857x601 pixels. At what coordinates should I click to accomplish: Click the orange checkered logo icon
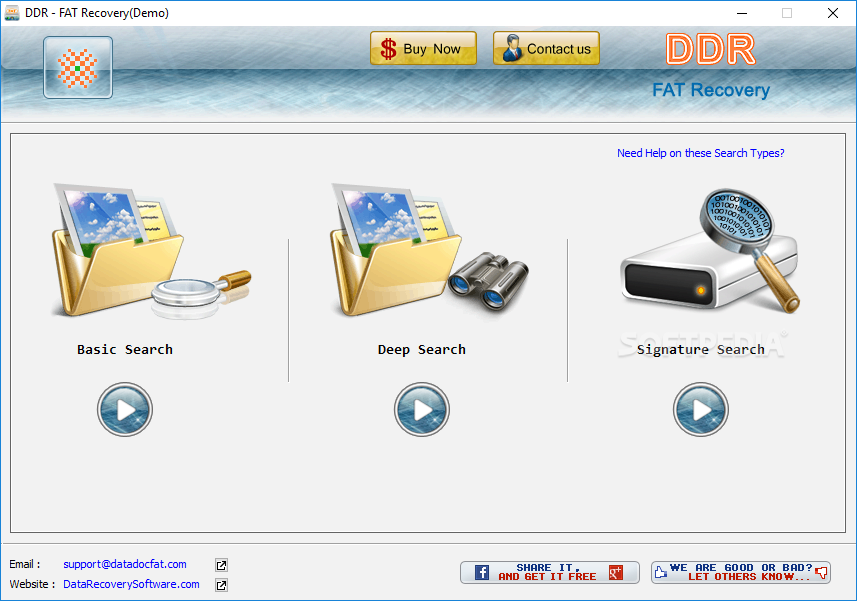pyautogui.click(x=78, y=68)
